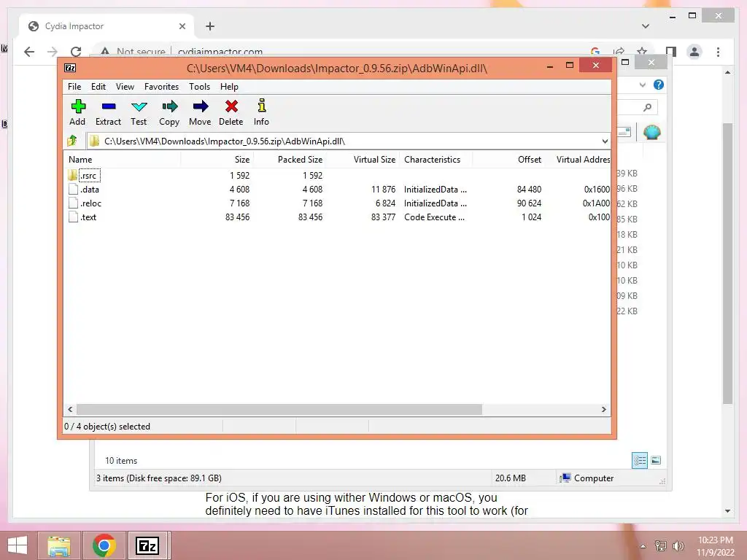747x560 pixels.
Task: Click the horizontal scrollbar's right arrow
Action: pyautogui.click(x=604, y=410)
